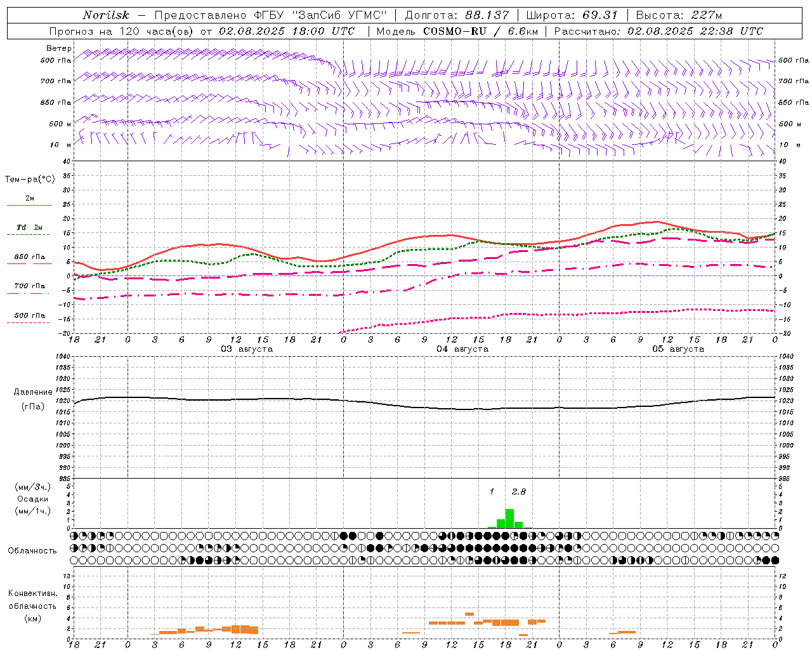
Task: Click the Модель COSMO-RU / 6.6км label
Action: point(456,31)
